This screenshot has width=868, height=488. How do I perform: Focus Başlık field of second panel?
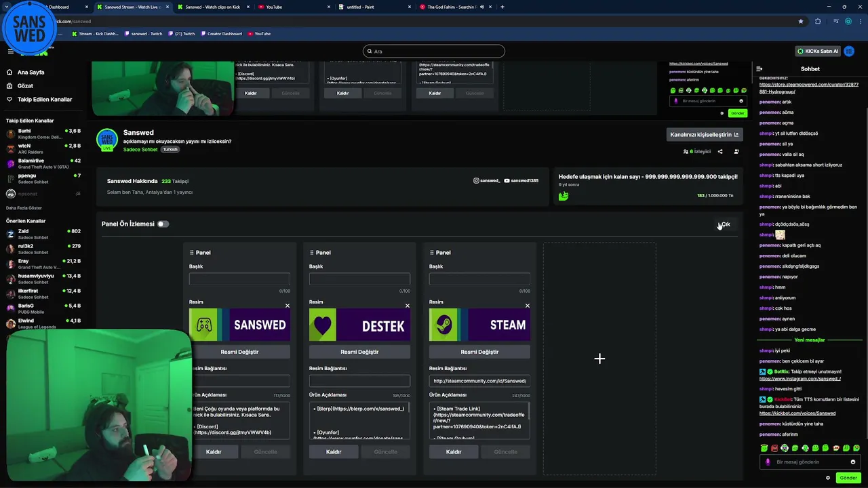coord(359,279)
